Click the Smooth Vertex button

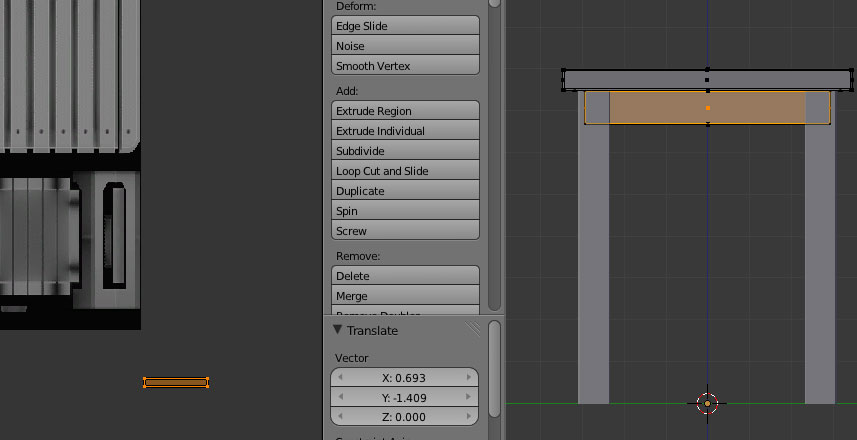(404, 66)
